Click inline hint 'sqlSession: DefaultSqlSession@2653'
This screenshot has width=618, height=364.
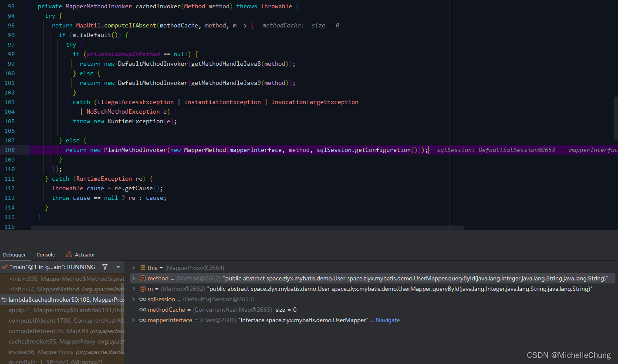496,150
